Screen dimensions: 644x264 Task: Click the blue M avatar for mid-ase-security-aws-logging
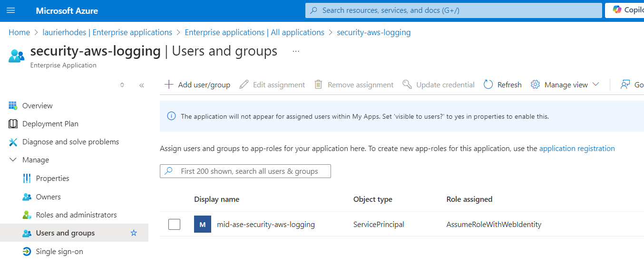tap(203, 224)
